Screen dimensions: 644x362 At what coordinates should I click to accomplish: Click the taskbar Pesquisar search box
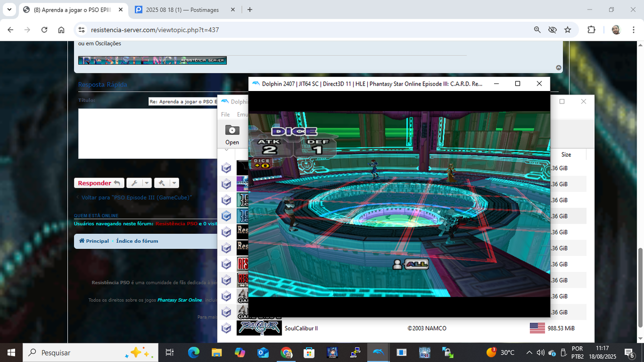(x=91, y=352)
